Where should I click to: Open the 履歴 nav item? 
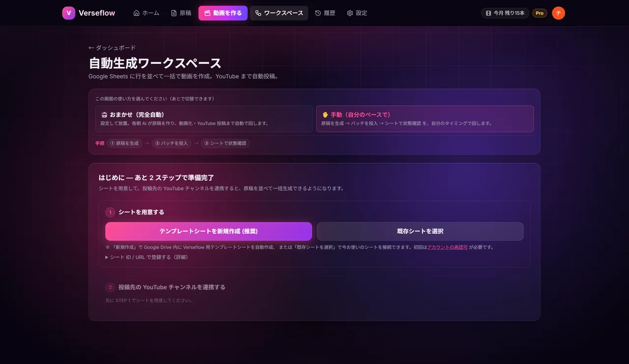(325, 13)
